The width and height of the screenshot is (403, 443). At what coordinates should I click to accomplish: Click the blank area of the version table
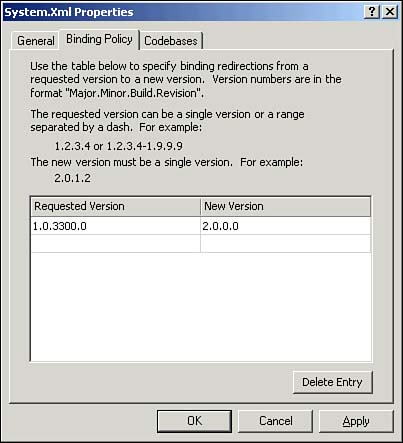coord(201,307)
